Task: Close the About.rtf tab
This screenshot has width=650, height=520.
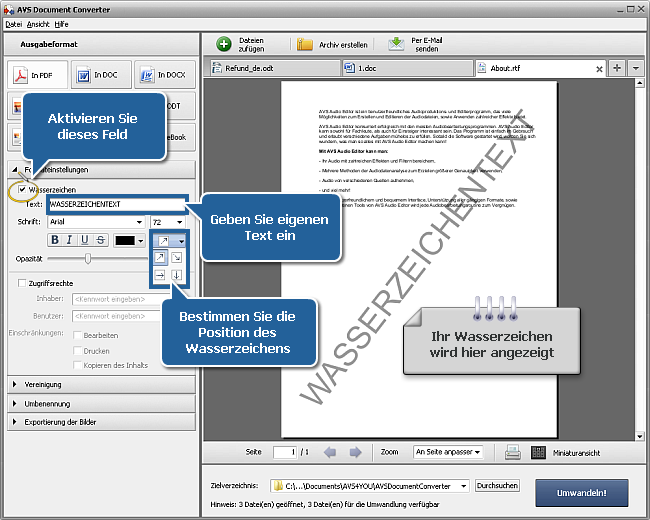Action: [599, 69]
